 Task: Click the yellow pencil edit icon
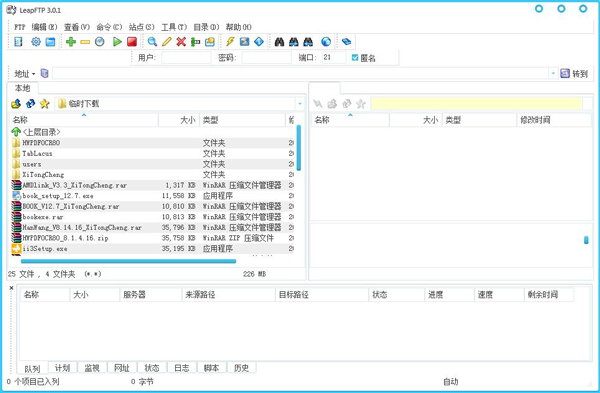(x=166, y=42)
